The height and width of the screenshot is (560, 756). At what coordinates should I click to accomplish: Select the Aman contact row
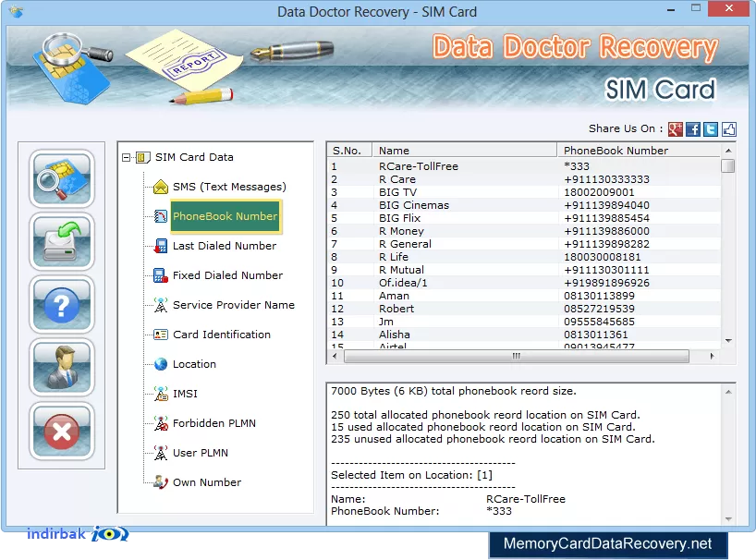524,296
